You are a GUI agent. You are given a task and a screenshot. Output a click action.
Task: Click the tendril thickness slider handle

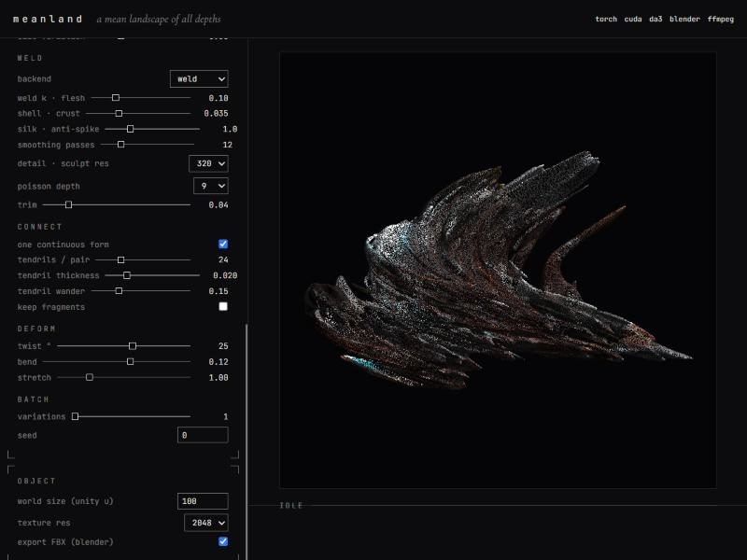tap(127, 275)
